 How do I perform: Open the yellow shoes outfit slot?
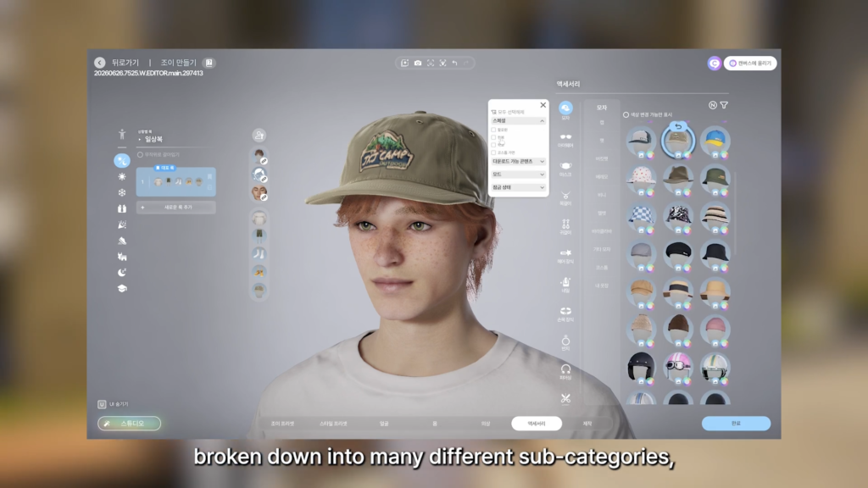(259, 272)
